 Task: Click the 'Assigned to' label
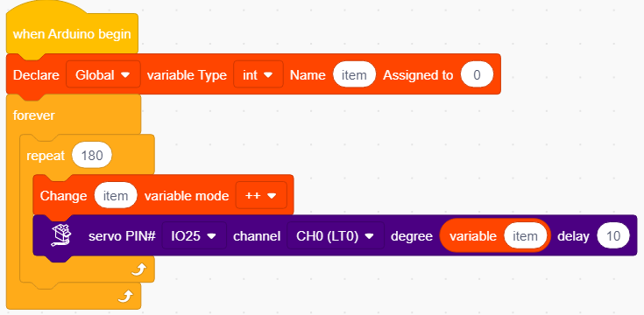pyautogui.click(x=418, y=74)
